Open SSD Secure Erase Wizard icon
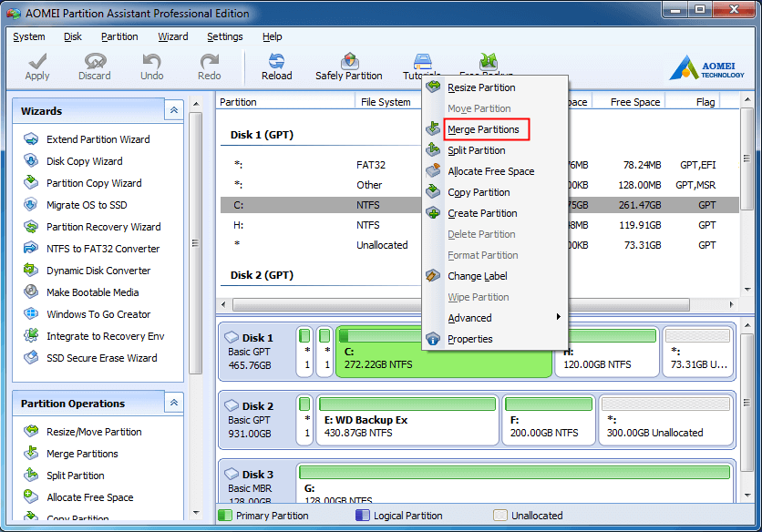This screenshot has width=762, height=532. (x=31, y=358)
